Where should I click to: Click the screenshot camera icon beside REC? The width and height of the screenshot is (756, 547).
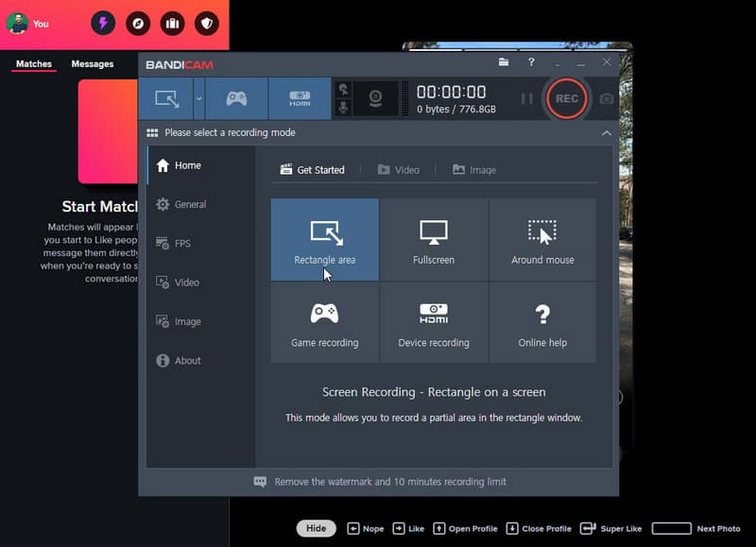[x=607, y=98]
